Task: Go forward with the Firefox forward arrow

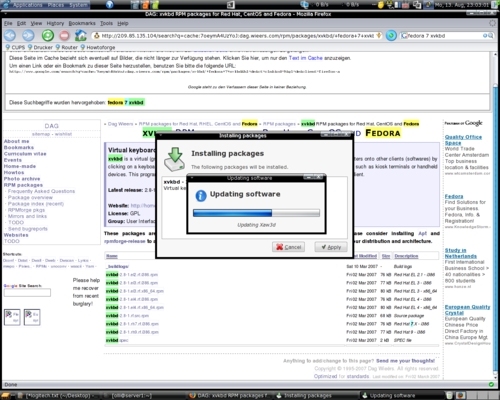Action: [28, 35]
